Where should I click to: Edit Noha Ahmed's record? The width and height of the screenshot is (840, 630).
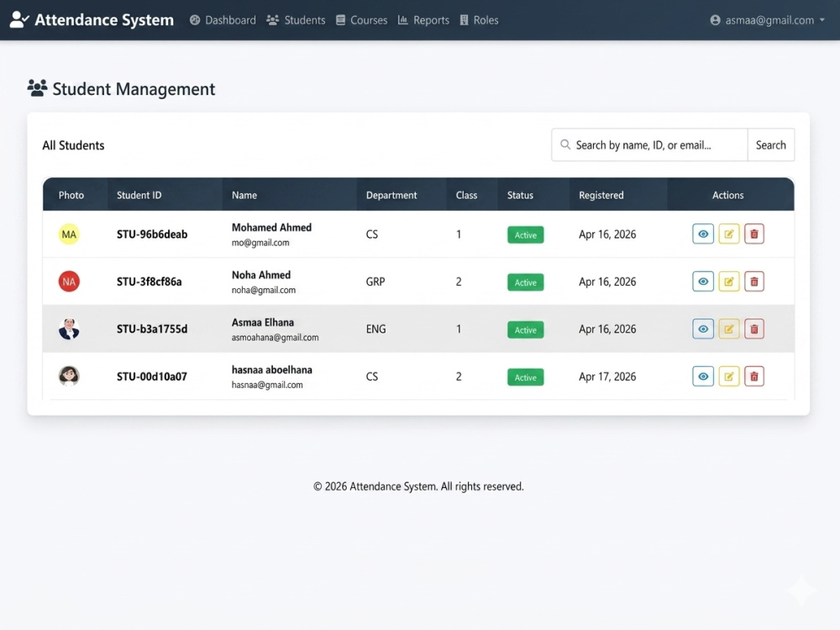pyautogui.click(x=728, y=281)
